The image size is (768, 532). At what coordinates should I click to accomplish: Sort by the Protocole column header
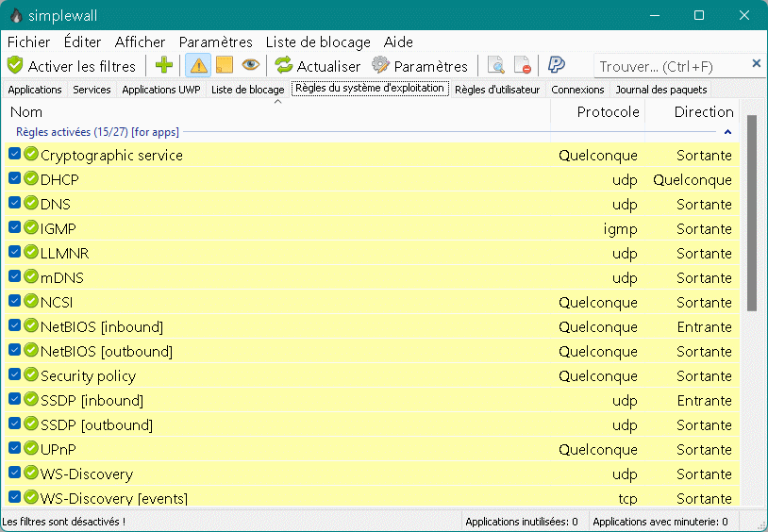[598, 112]
